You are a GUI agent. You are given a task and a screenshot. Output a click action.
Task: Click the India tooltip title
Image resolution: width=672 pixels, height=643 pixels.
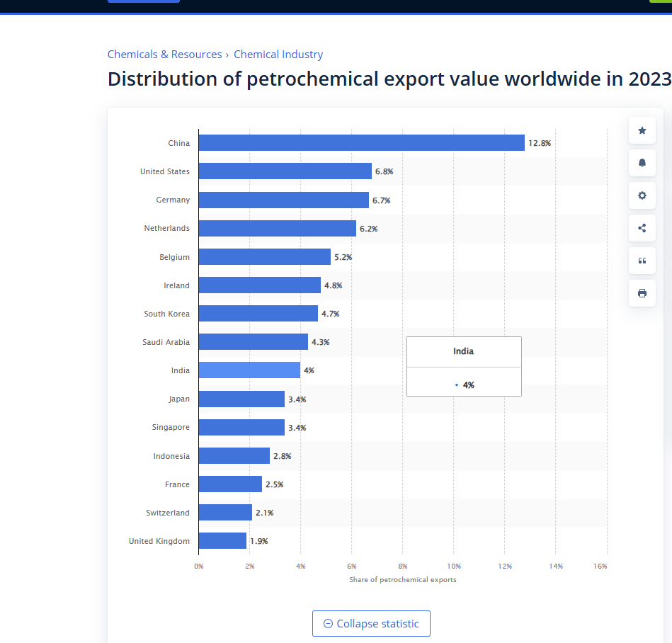click(x=463, y=351)
